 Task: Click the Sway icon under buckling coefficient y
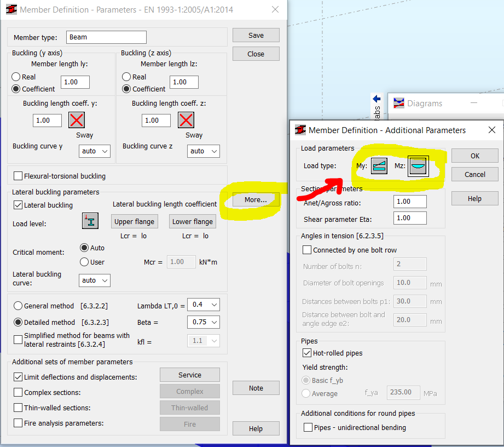pyautogui.click(x=76, y=120)
